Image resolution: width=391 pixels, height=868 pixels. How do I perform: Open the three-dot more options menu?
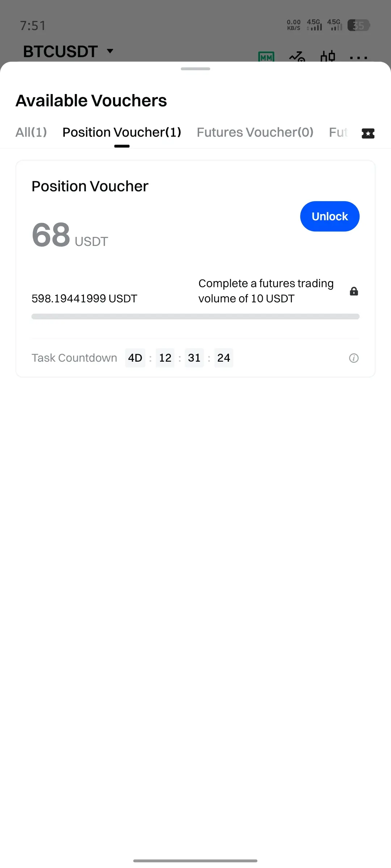[x=359, y=58]
